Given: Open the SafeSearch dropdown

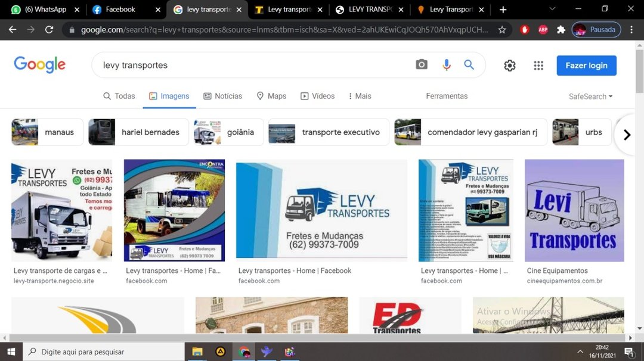Looking at the screenshot, I should pyautogui.click(x=590, y=97).
